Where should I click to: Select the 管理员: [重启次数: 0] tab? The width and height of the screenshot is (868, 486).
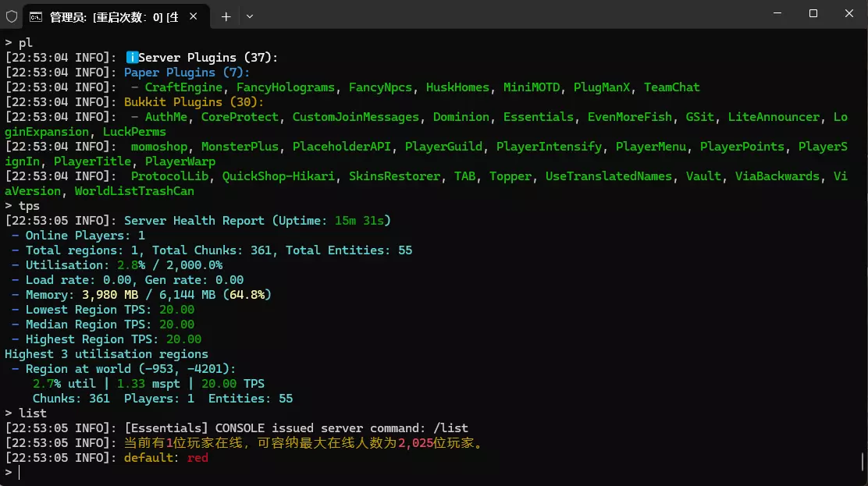tap(116, 17)
